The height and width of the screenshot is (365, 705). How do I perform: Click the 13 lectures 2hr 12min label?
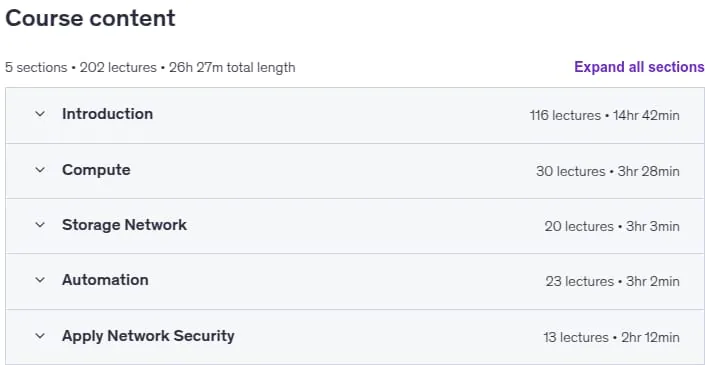point(611,337)
